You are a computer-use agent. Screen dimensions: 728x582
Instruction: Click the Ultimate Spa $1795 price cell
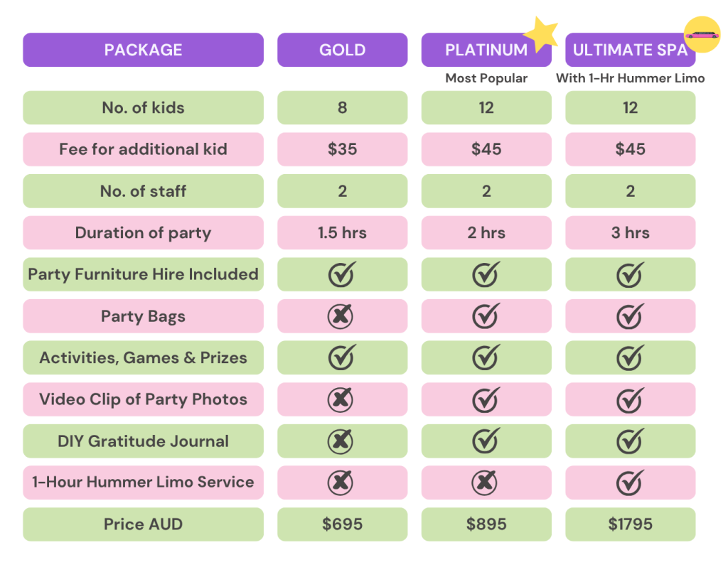[630, 524]
